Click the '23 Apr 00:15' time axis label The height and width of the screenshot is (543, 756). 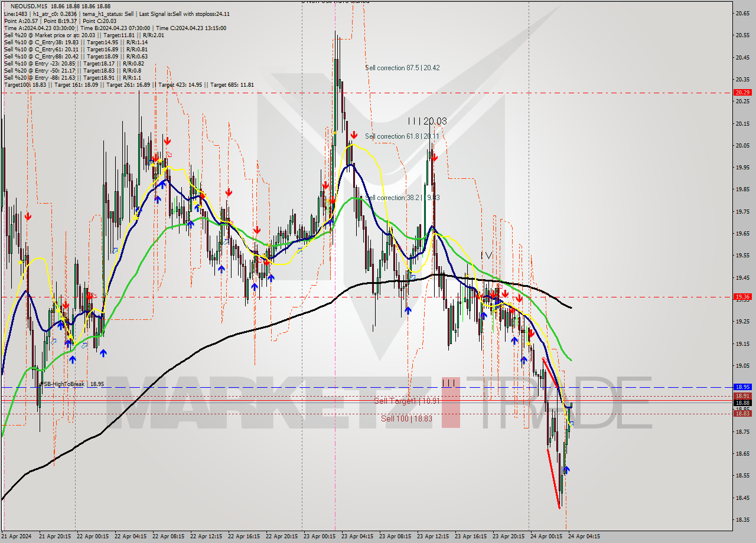coord(320,537)
